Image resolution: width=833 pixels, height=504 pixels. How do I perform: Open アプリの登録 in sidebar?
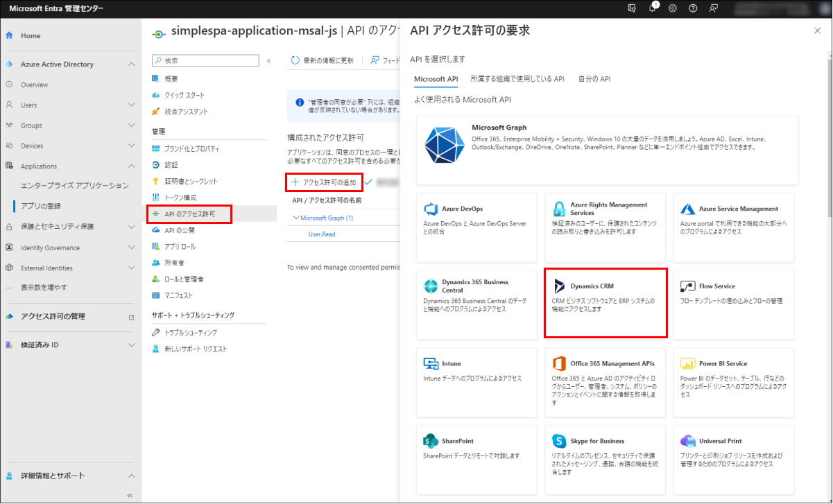40,206
